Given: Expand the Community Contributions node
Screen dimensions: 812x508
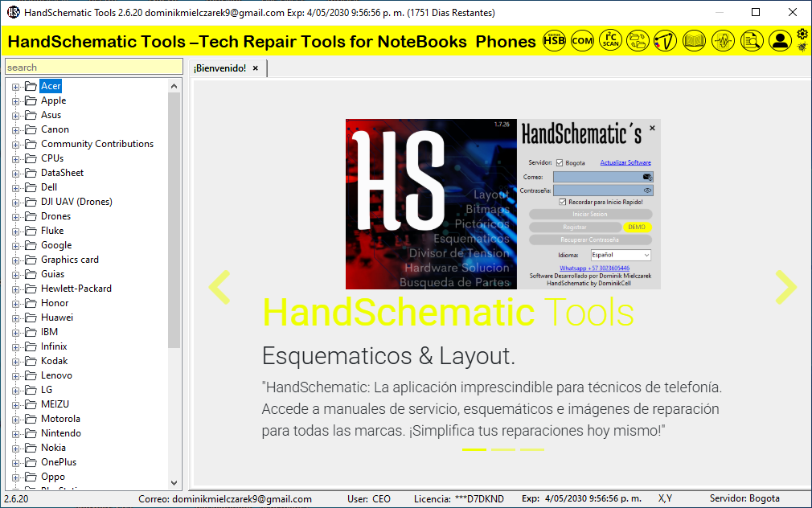Looking at the screenshot, I should [x=15, y=145].
